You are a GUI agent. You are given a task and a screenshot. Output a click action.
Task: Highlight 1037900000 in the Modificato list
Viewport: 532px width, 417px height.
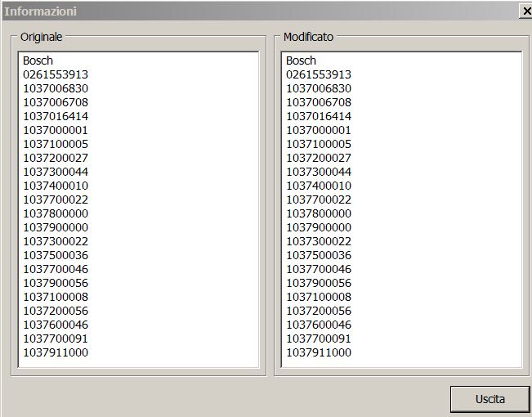(x=319, y=227)
